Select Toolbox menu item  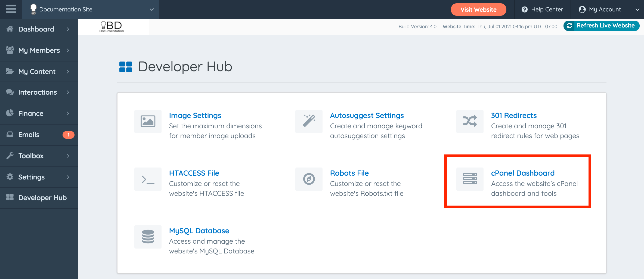tap(39, 156)
